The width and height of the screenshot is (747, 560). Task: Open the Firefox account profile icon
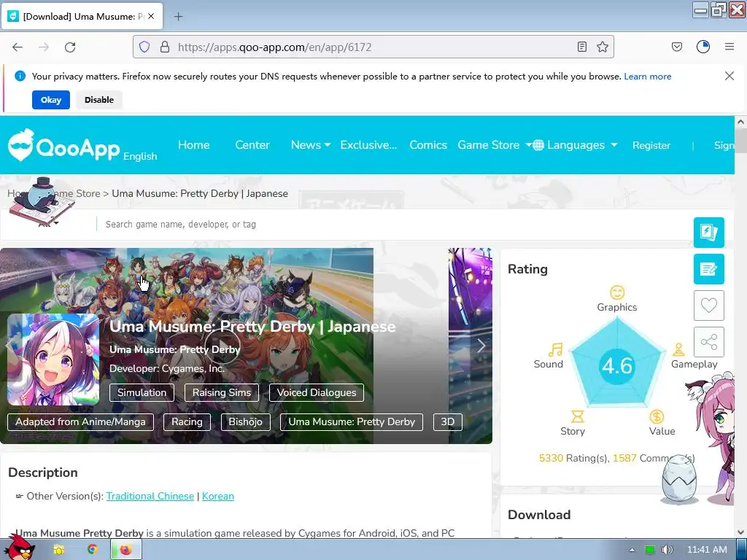point(703,47)
